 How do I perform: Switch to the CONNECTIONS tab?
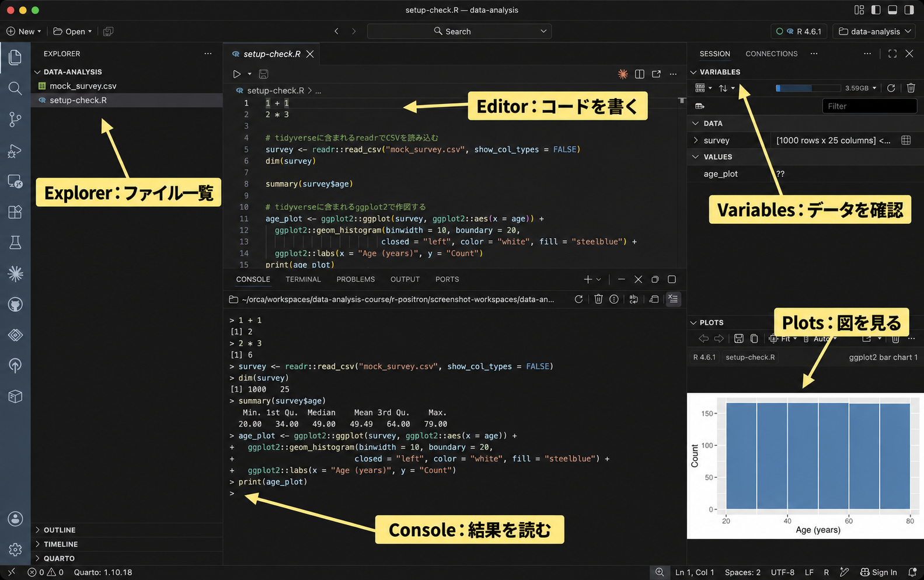(771, 54)
